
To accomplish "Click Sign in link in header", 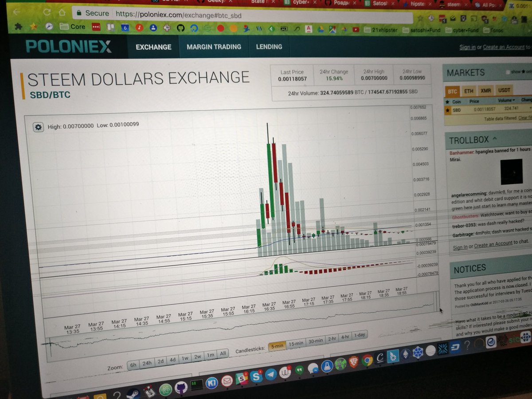I will (467, 47).
